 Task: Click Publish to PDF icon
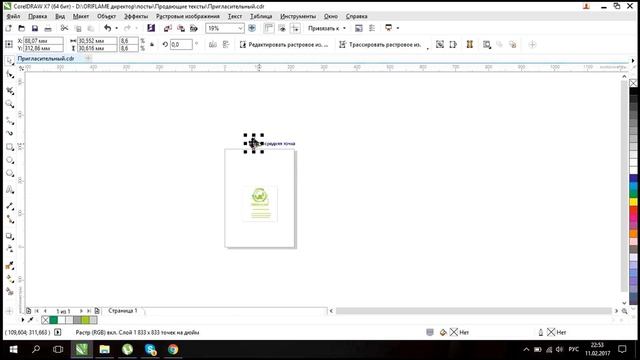(x=194, y=28)
